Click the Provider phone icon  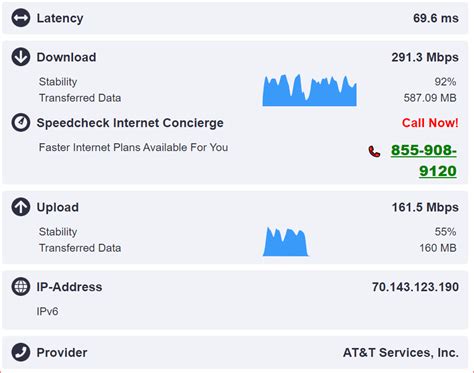(x=21, y=352)
